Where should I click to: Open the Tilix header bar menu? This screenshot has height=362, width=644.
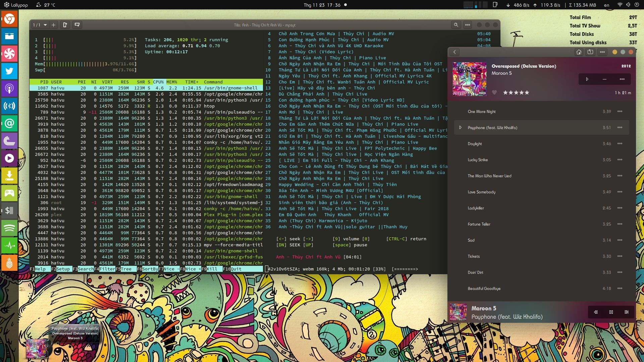(468, 25)
